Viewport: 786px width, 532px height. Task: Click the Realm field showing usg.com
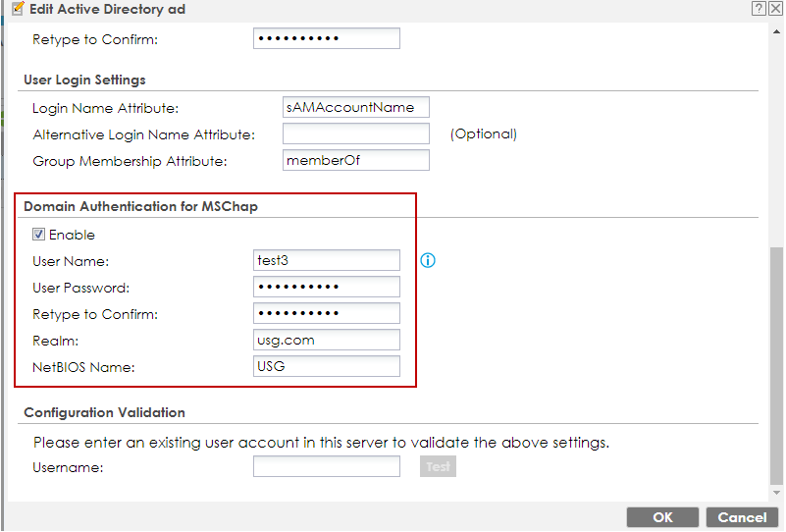326,340
